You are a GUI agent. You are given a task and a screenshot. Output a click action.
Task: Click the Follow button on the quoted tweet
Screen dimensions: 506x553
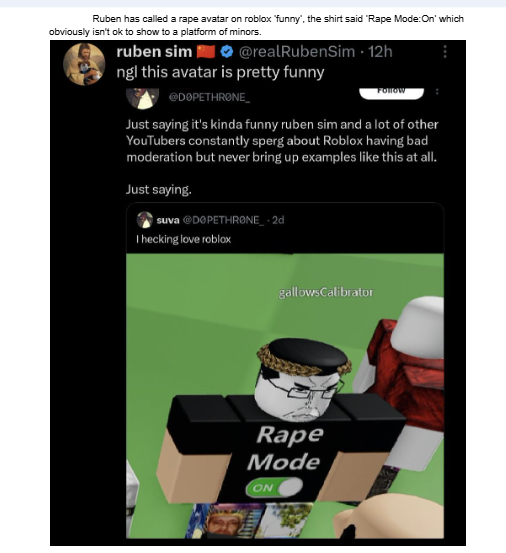coord(391,93)
